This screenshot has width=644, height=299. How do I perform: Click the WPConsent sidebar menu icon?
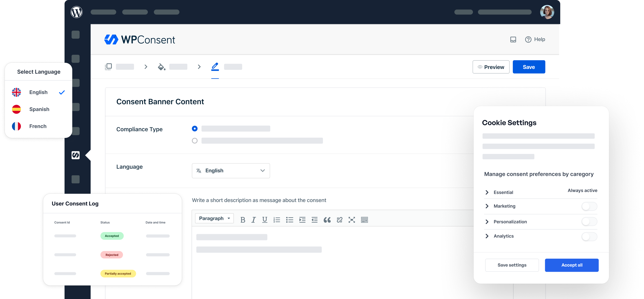pos(76,155)
